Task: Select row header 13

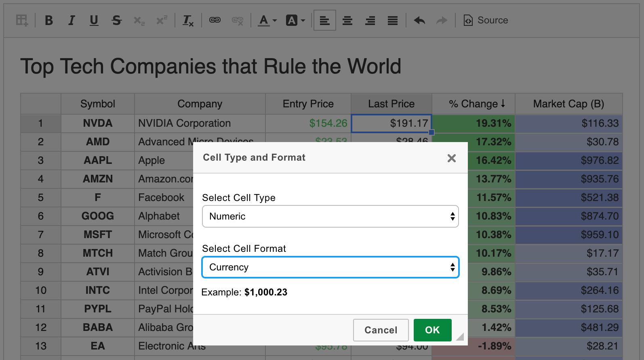Action: pyautogui.click(x=41, y=346)
